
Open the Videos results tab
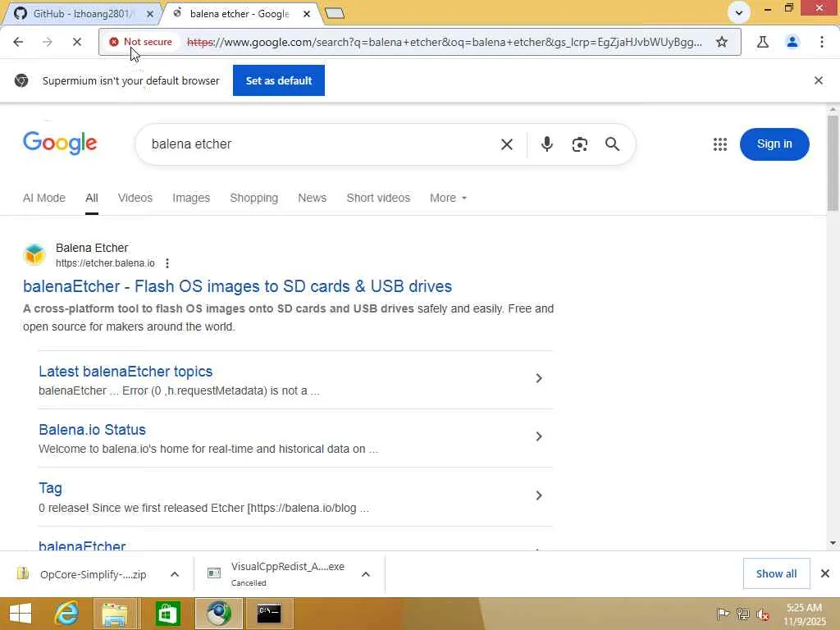(x=135, y=198)
